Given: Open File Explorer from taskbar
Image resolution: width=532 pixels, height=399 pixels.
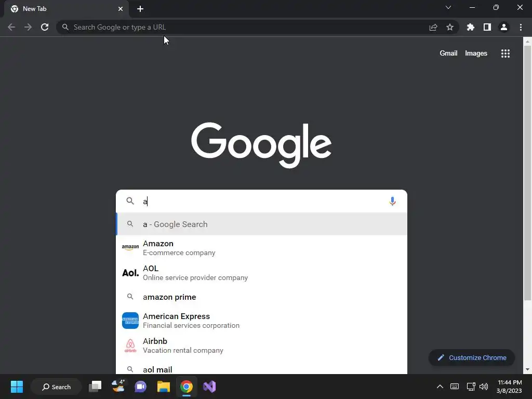Looking at the screenshot, I should click(x=164, y=387).
